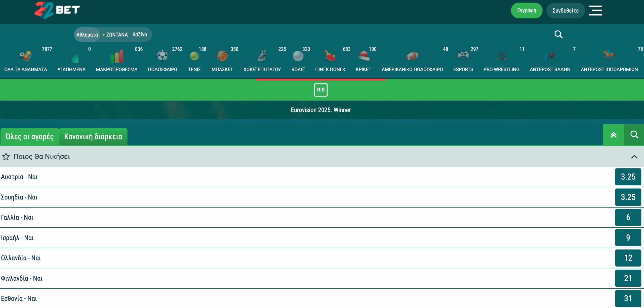Click the Συνδεθείτε login button
The width and height of the screenshot is (644, 308).
(x=565, y=11)
